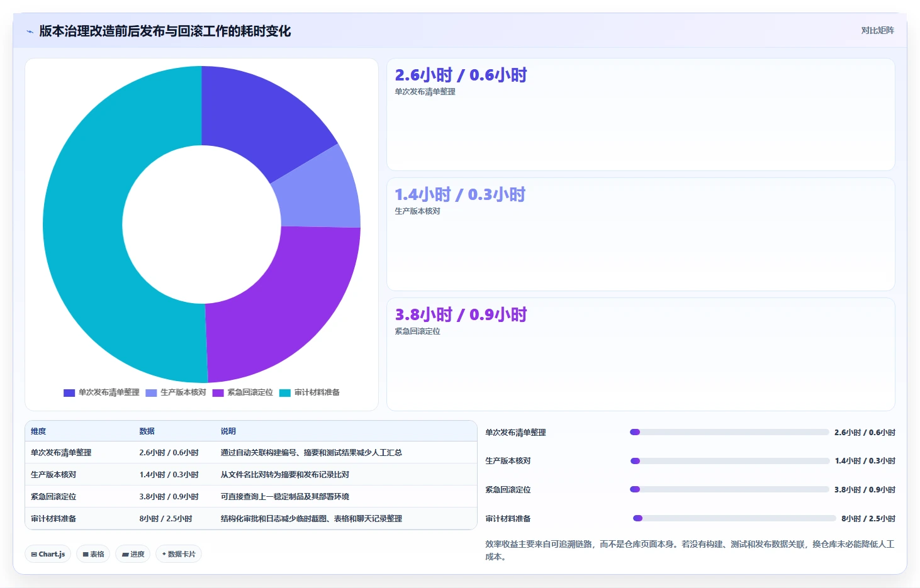Click the 8小时 / 2.5小时 table cell

[x=165, y=519]
